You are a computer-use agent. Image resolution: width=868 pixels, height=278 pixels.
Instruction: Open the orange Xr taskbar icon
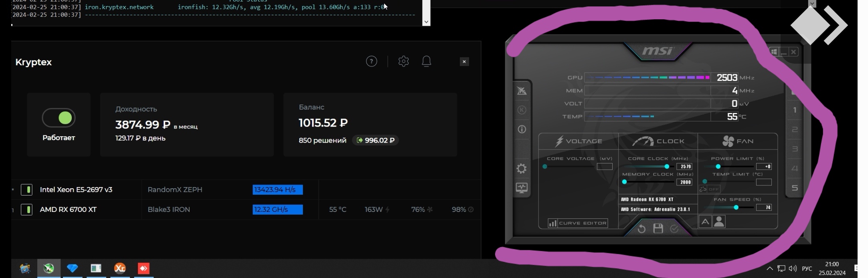point(120,268)
